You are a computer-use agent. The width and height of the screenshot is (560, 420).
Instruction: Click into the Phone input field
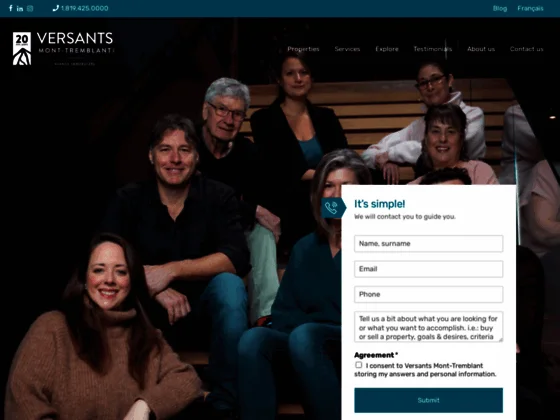429,294
